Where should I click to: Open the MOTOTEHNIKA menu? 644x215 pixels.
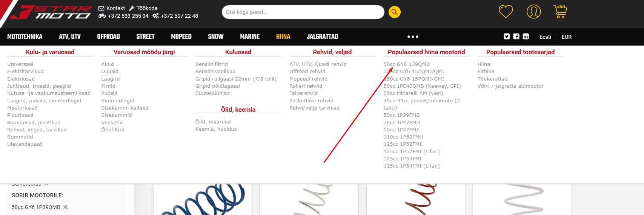click(x=25, y=37)
